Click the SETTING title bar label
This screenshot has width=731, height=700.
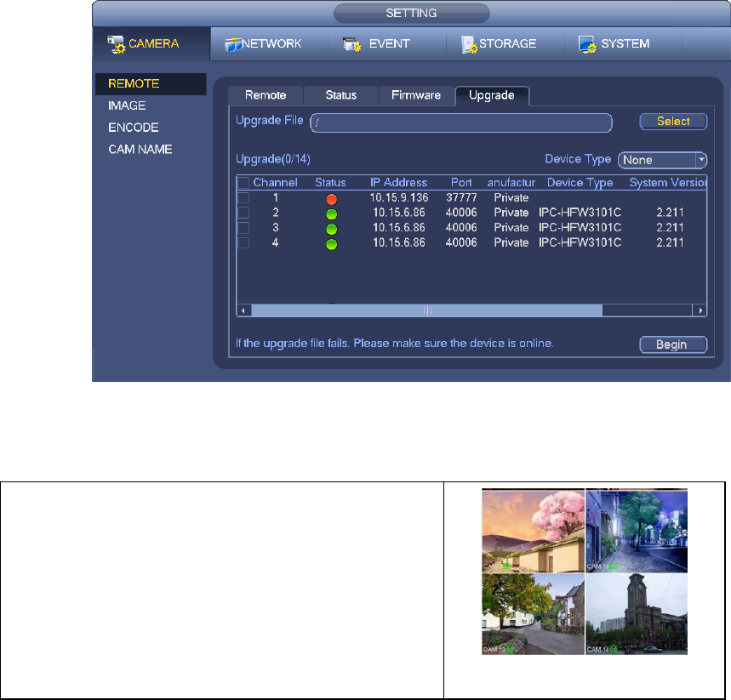click(x=411, y=13)
